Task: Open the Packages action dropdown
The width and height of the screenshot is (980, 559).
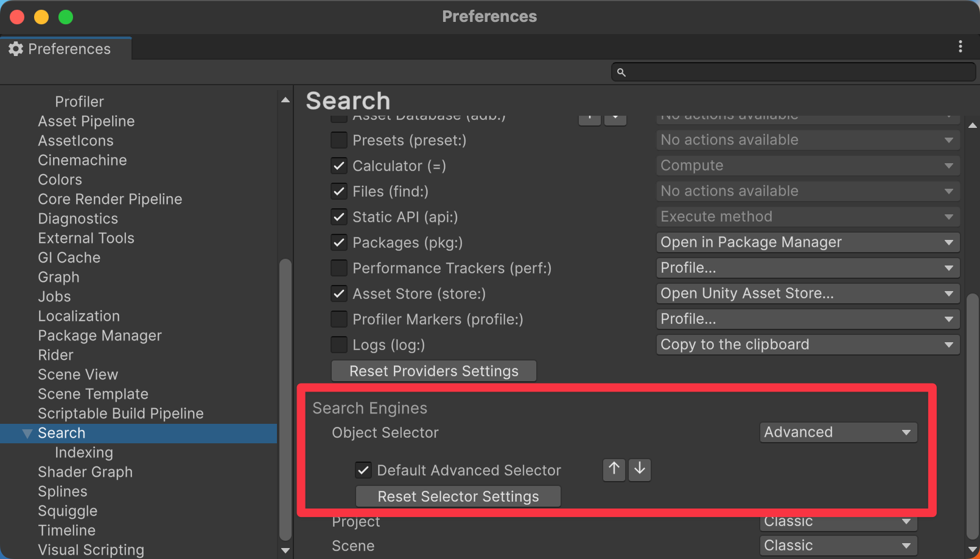Action: (807, 242)
